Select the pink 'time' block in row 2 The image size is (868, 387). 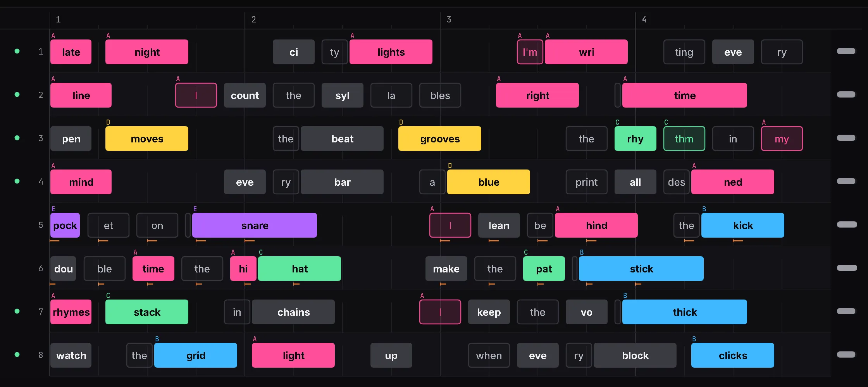tap(685, 95)
